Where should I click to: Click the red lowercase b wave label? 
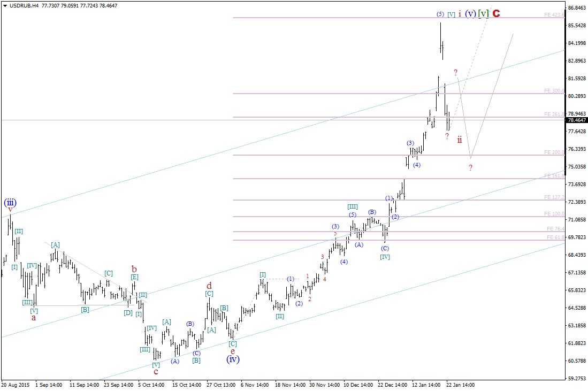[134, 269]
